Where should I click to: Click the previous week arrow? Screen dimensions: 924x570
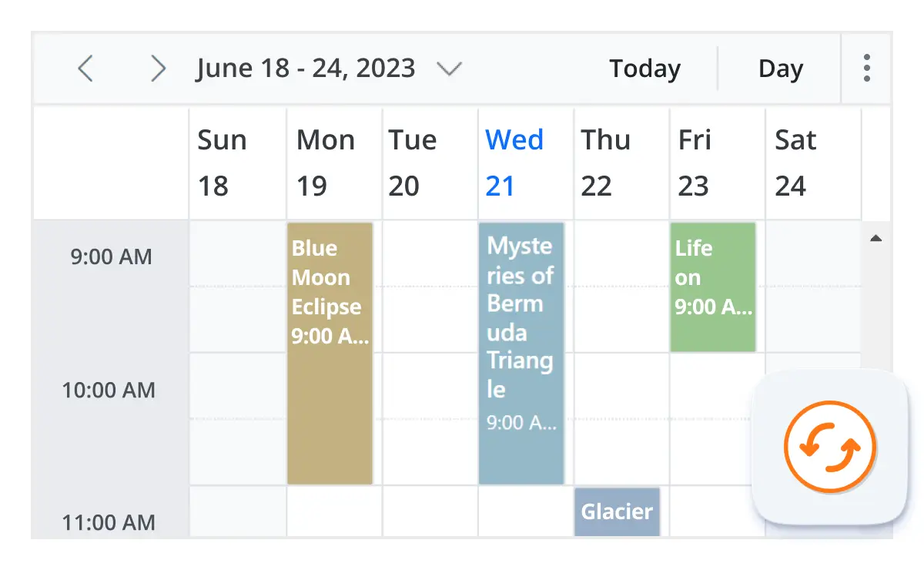[x=85, y=68]
